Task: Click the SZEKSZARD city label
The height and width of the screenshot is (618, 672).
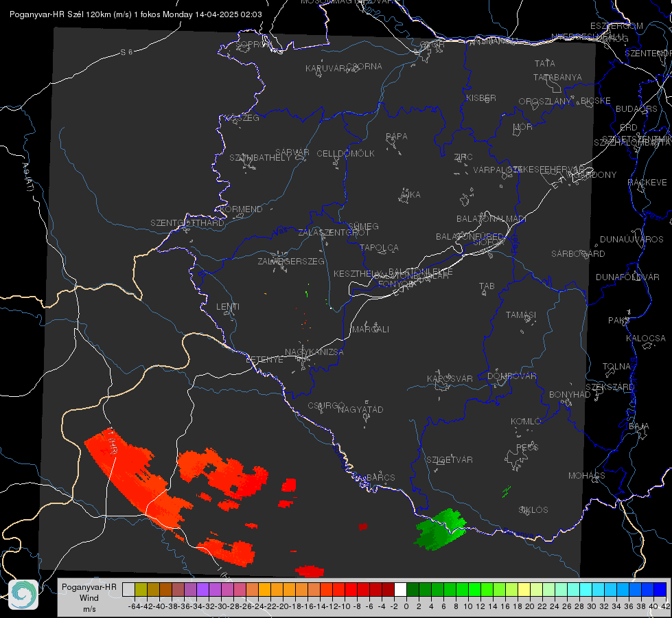Action: pyautogui.click(x=610, y=387)
